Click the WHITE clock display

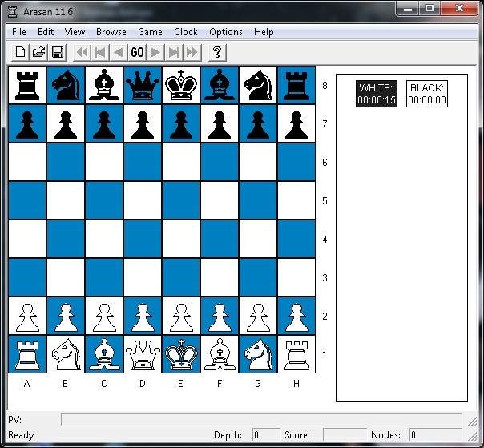point(377,94)
